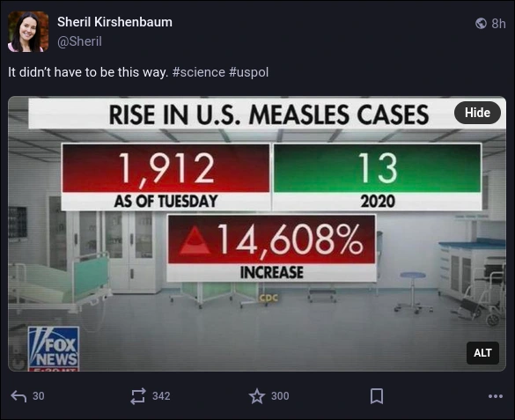Click the globe public visibility icon
The width and height of the screenshot is (515, 420).
[x=481, y=23]
